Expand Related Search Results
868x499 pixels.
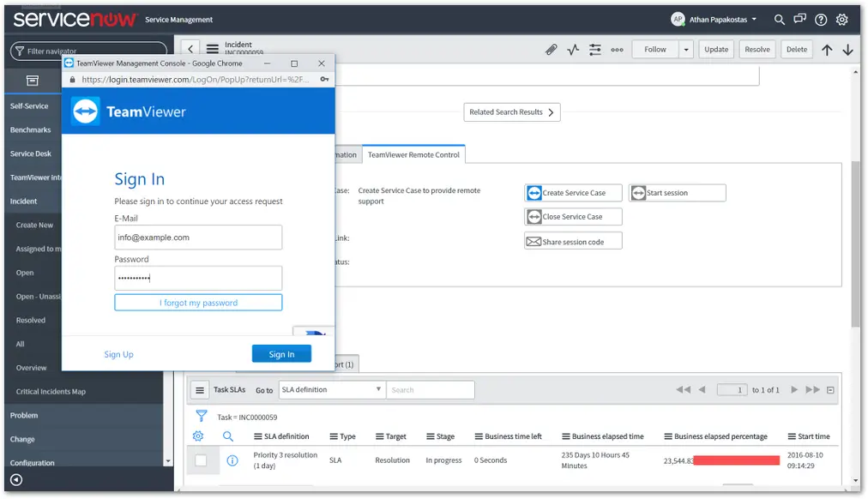(511, 112)
